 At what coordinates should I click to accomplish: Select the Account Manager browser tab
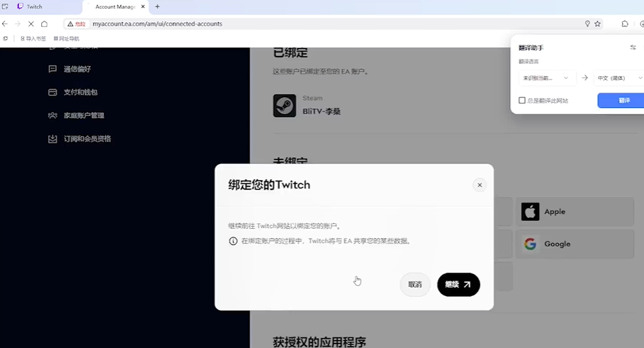pos(115,7)
